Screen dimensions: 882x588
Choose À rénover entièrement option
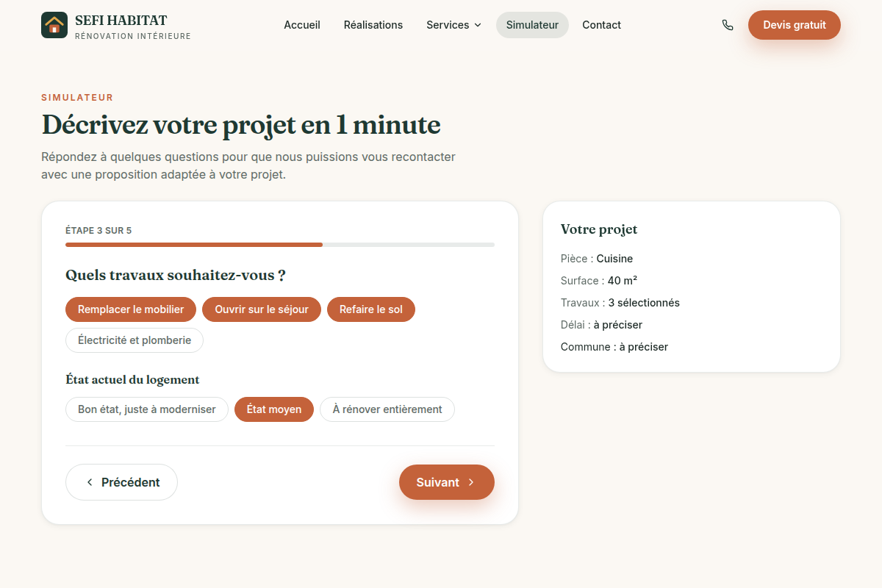tap(387, 409)
